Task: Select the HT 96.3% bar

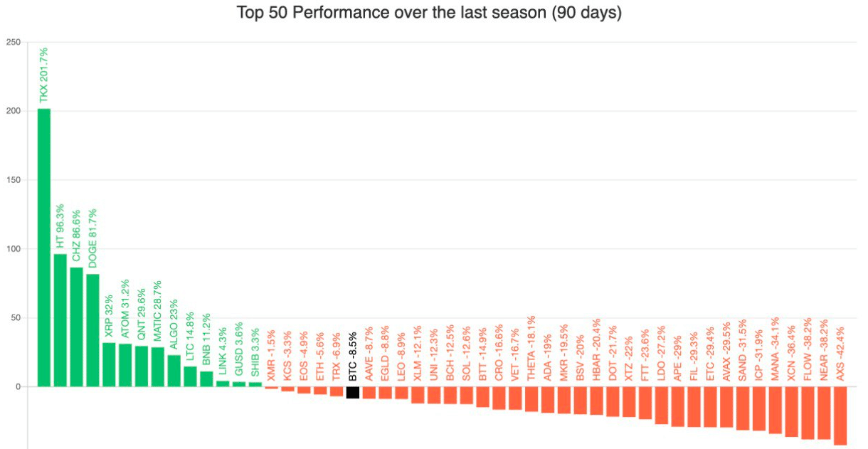Action: 60,320
